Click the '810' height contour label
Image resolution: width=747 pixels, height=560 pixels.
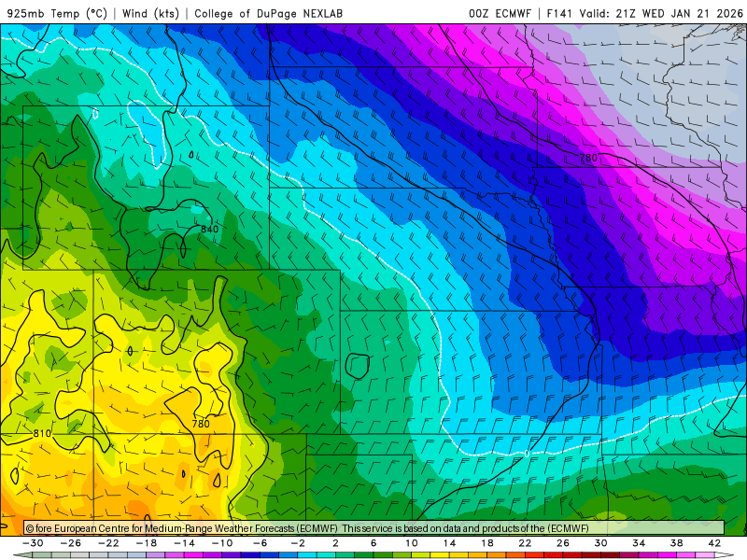42,433
